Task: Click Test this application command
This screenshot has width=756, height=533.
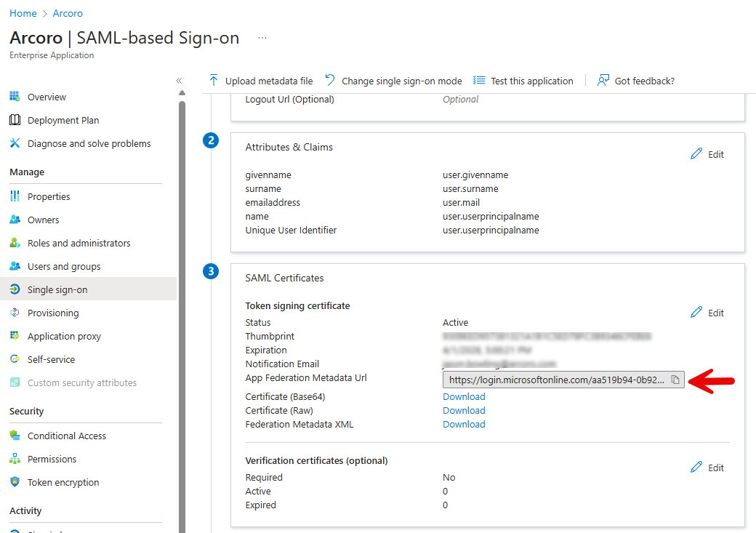Action: 523,81
